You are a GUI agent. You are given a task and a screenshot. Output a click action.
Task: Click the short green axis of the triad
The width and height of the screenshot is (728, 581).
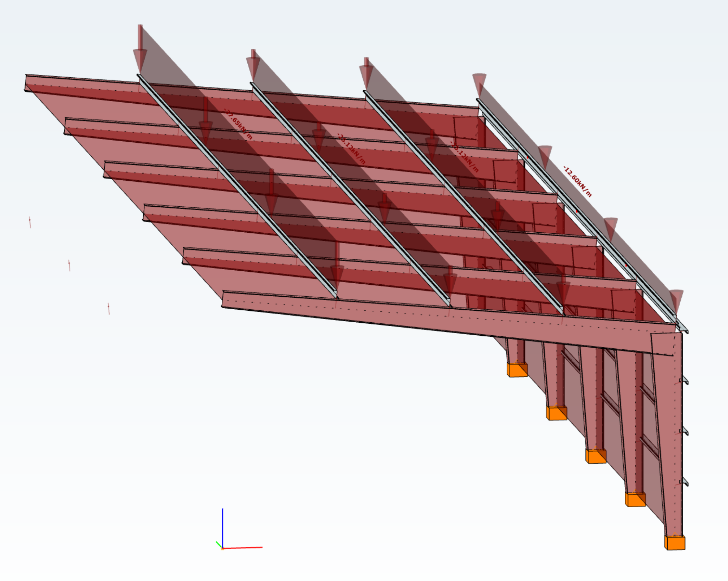pyautogui.click(x=218, y=544)
